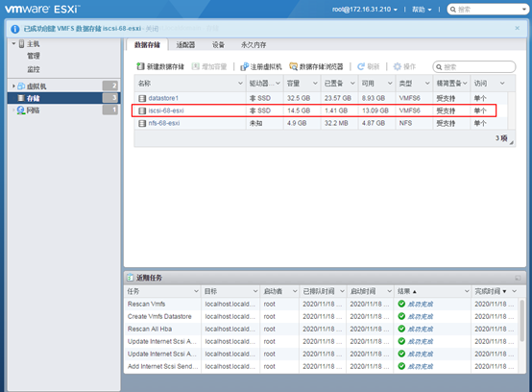Open the 驱动器 column dropdown arrow
This screenshot has width=532, height=392.
pos(278,84)
